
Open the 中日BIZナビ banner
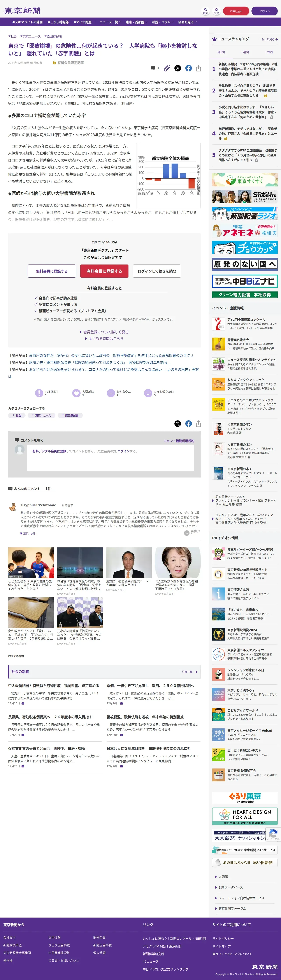(244, 281)
